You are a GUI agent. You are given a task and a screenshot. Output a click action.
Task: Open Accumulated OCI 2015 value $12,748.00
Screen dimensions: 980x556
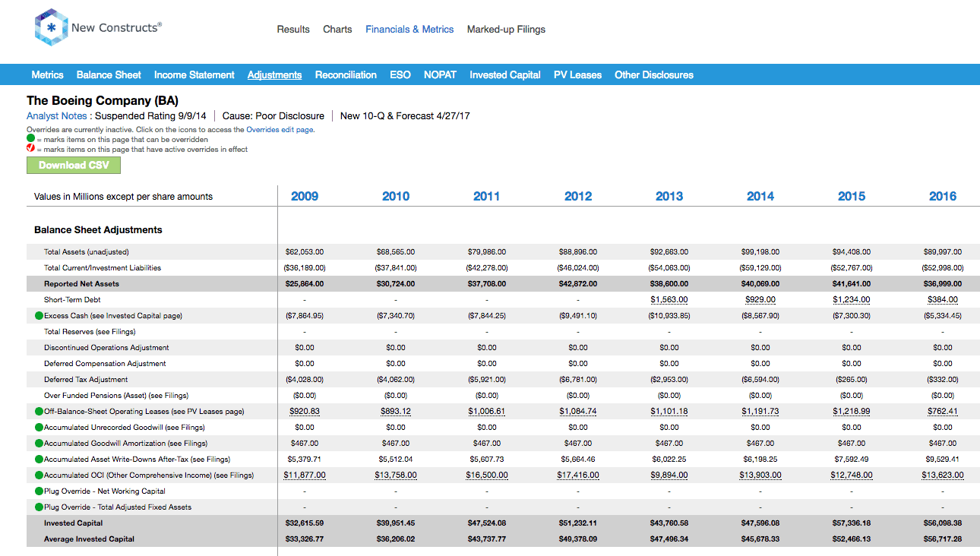point(852,475)
